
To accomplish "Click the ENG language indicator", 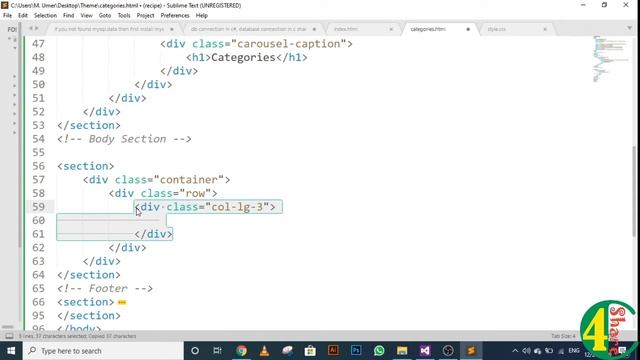I will (x=574, y=351).
